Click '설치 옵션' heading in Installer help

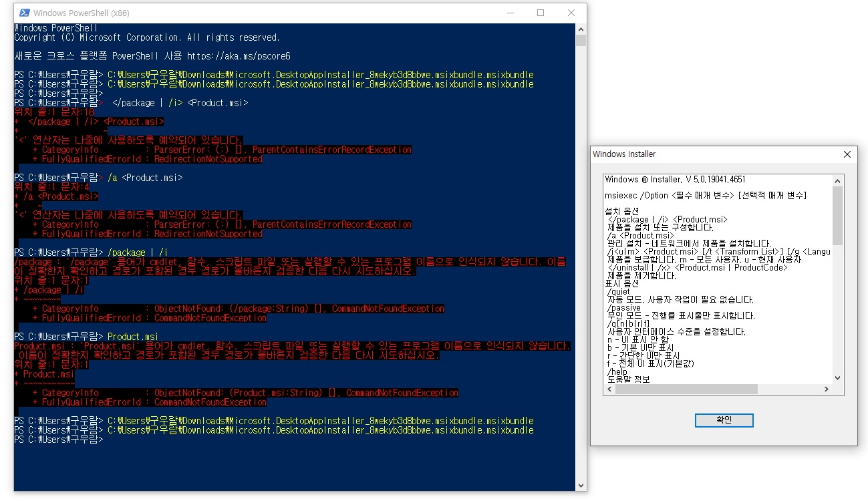(x=621, y=211)
